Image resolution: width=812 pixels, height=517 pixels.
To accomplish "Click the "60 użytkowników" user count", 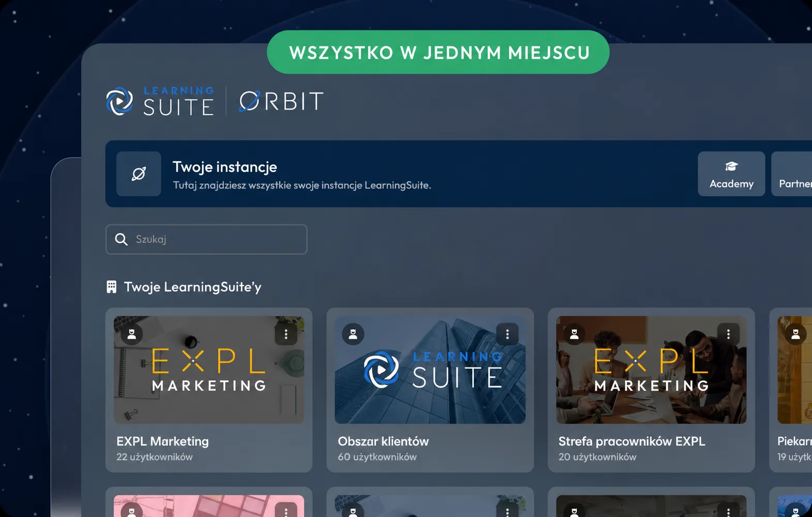I will [377, 457].
